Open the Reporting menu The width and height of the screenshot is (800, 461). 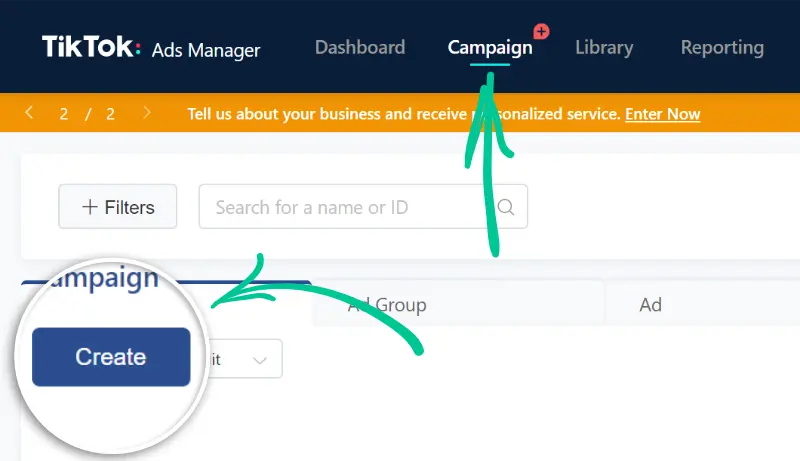click(x=722, y=48)
